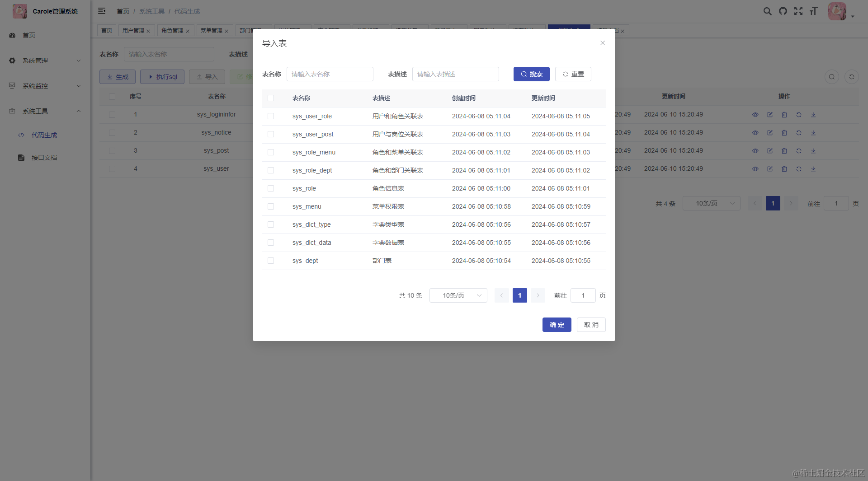Close the 导入表 dialog

[602, 43]
